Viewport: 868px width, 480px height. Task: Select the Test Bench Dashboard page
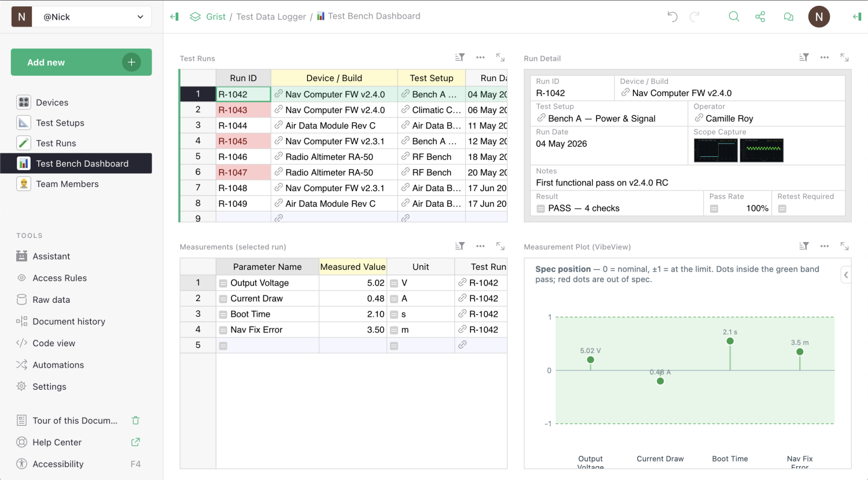click(x=76, y=163)
